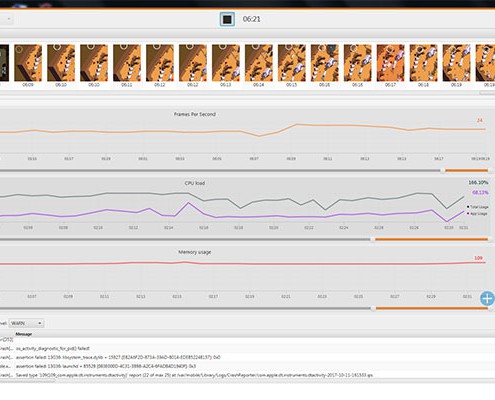Click the right end handle of the Memory usage range slider
This screenshot has height=400, width=495.
coord(490,308)
